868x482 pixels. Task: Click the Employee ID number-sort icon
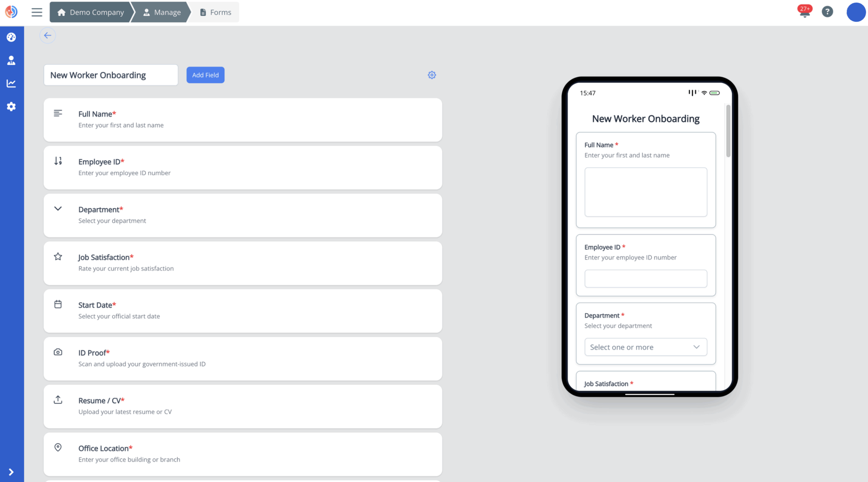pyautogui.click(x=57, y=161)
